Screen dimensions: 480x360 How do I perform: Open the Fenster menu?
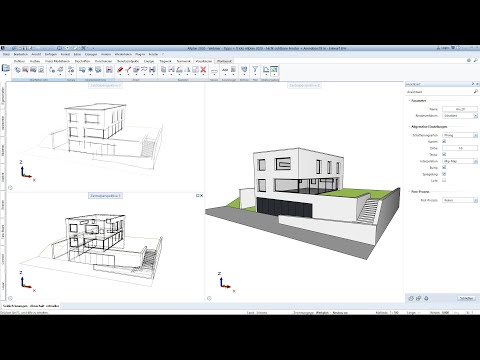click(x=153, y=54)
